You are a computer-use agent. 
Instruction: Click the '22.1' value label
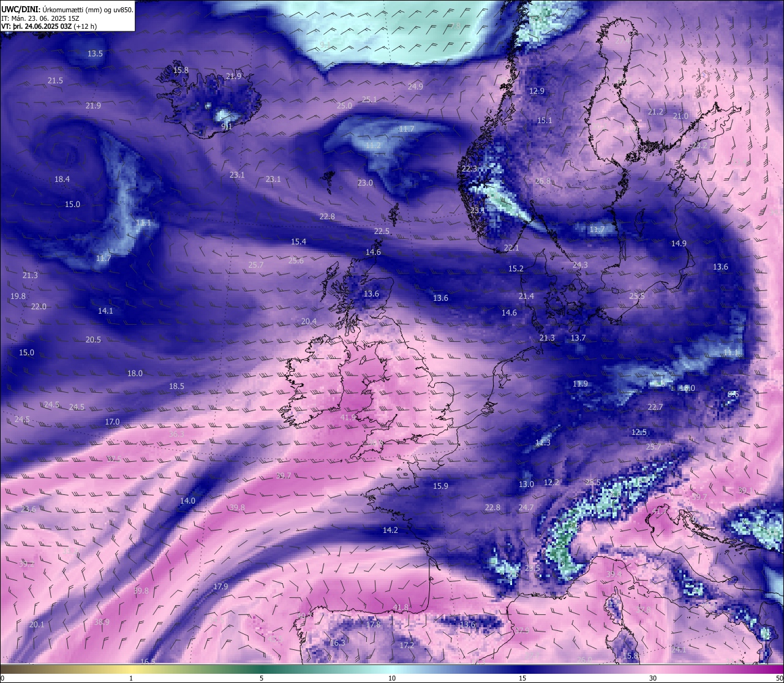(511, 248)
